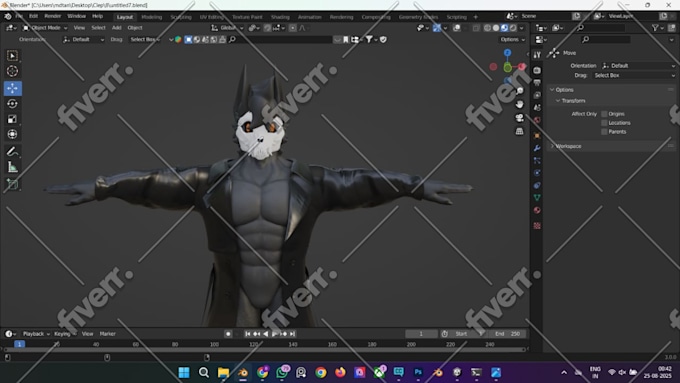Image resolution: width=680 pixels, height=383 pixels.
Task: Switch viewport to wireframe shading
Action: pyautogui.click(x=487, y=28)
